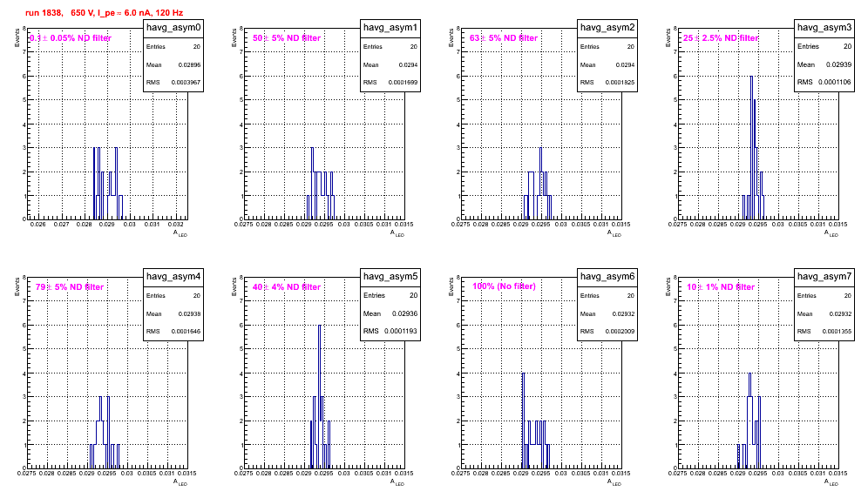Select the havg_asym5 stats box title
The height and width of the screenshot is (498, 868).
[390, 277]
